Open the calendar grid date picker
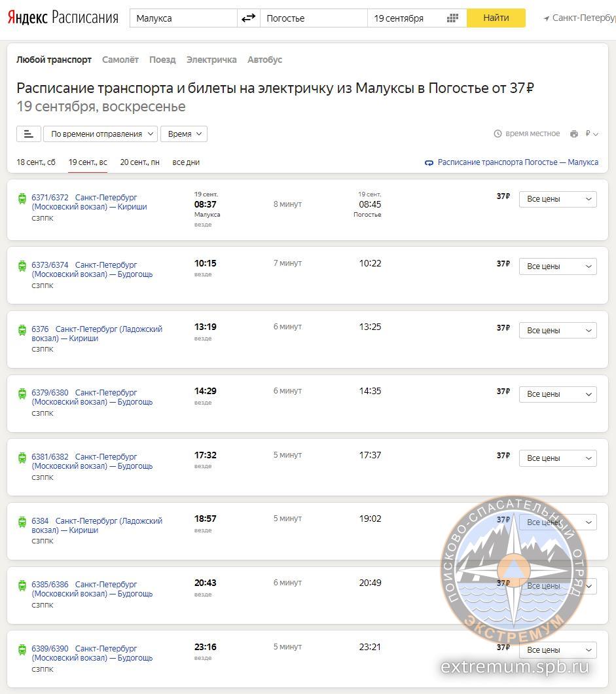 (x=452, y=18)
